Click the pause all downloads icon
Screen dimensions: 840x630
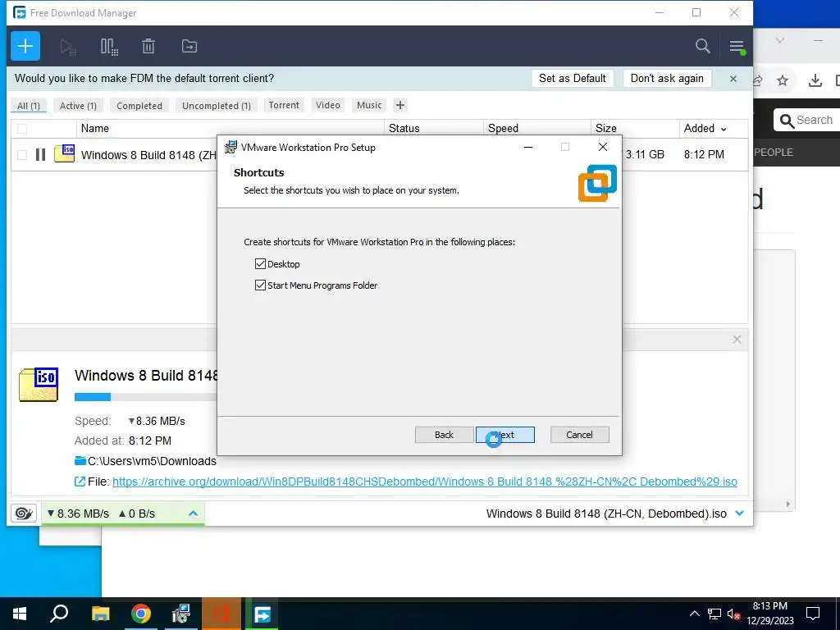point(109,47)
